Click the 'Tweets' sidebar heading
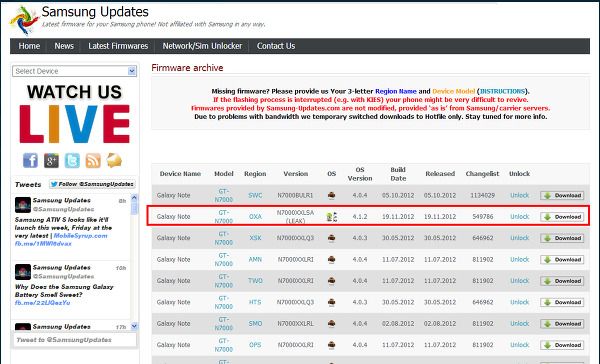This screenshot has height=364, width=600. pyautogui.click(x=28, y=184)
